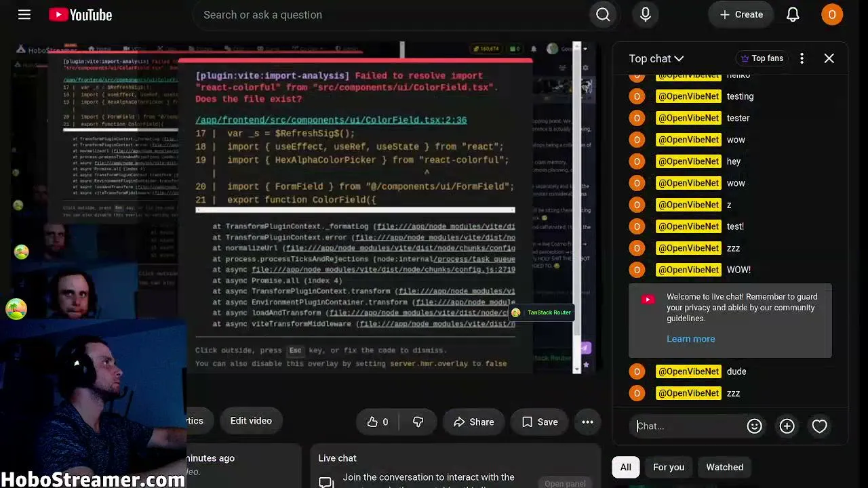Close the live chat panel
This screenshot has height=488, width=868.
coord(829,58)
